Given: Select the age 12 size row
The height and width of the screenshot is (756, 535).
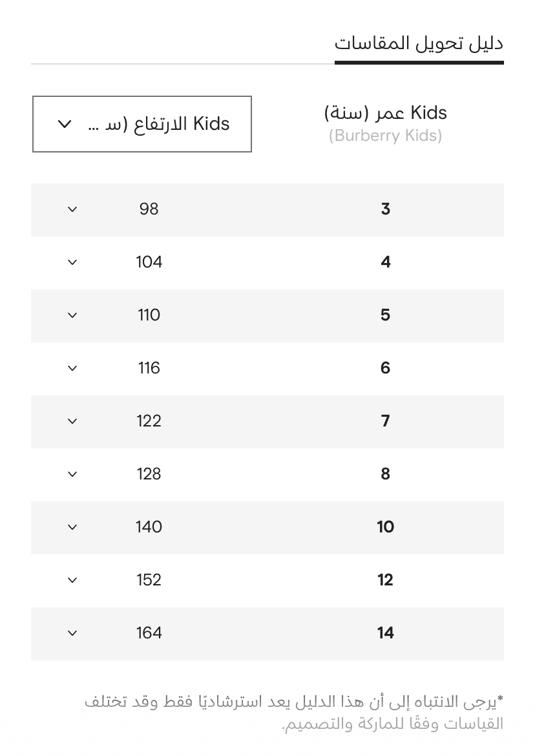Looking at the screenshot, I should [x=267, y=580].
